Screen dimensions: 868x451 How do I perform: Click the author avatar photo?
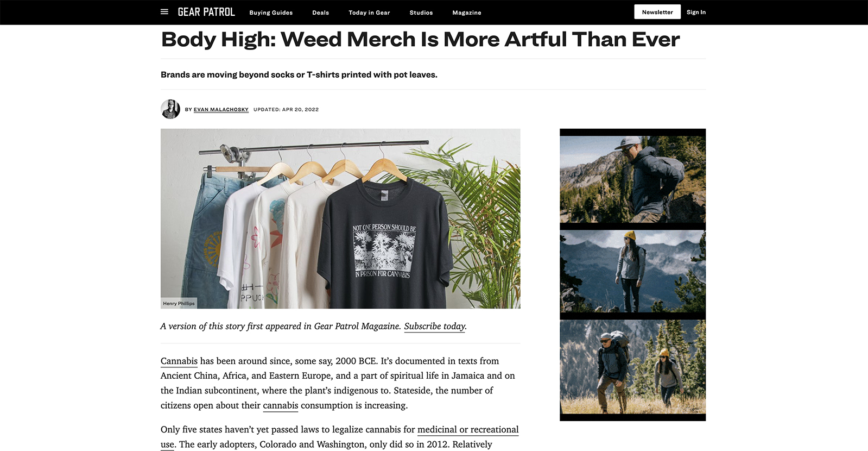click(x=170, y=109)
